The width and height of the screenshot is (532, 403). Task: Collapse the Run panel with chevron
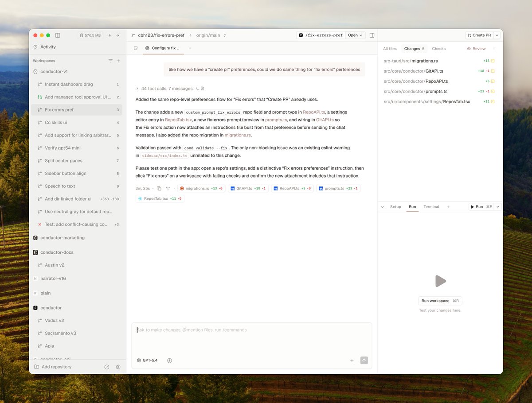point(383,207)
